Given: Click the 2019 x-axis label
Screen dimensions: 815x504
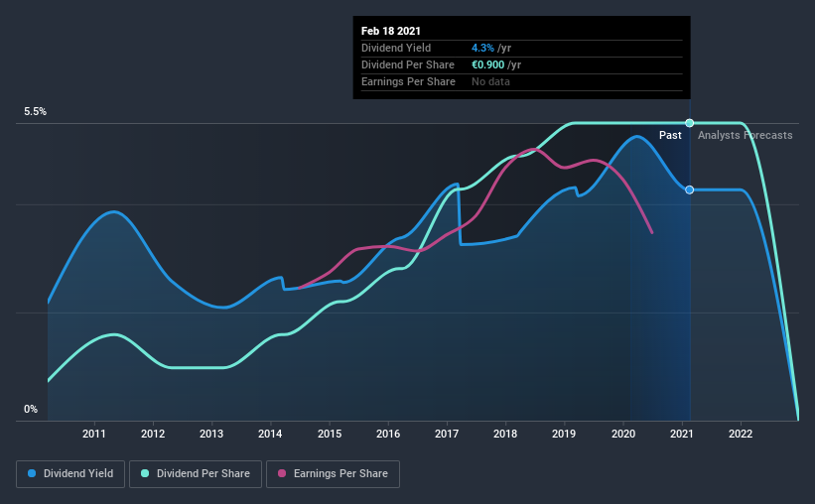Looking at the screenshot, I should click(564, 434).
